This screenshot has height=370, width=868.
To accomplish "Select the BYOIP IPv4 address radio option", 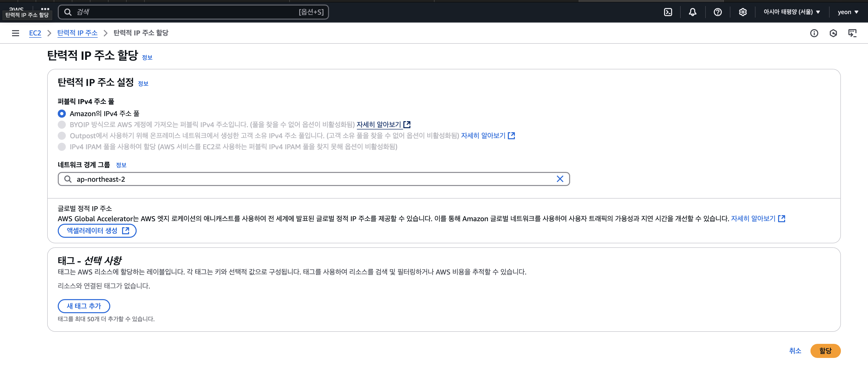I will tap(62, 125).
